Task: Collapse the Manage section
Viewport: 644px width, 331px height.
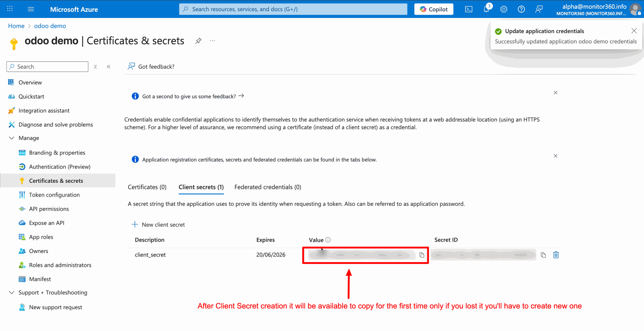Action: coord(11,138)
